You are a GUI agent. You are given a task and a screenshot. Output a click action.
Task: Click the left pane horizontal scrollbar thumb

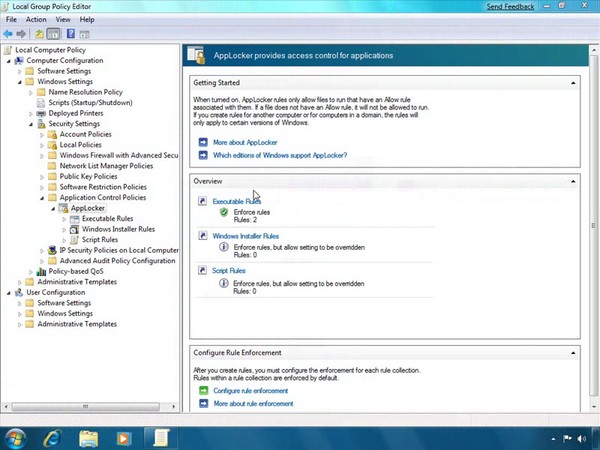click(x=86, y=406)
